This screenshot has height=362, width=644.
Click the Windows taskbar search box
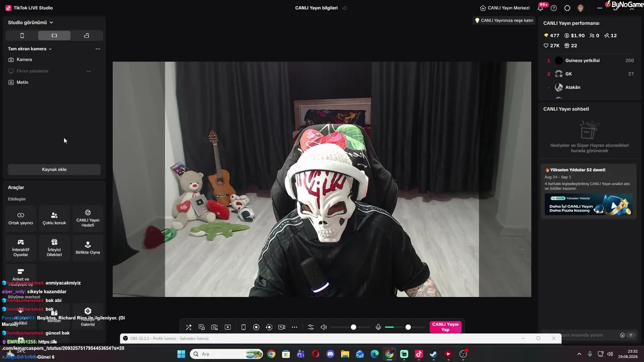point(227,354)
